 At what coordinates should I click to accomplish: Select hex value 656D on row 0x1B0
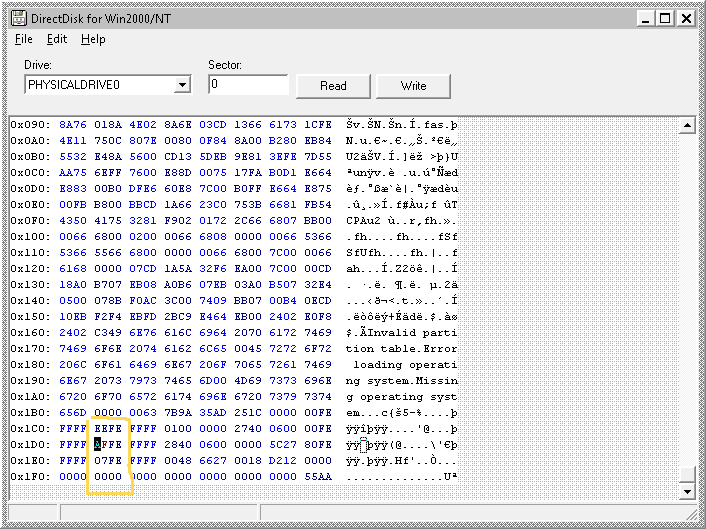click(73, 413)
